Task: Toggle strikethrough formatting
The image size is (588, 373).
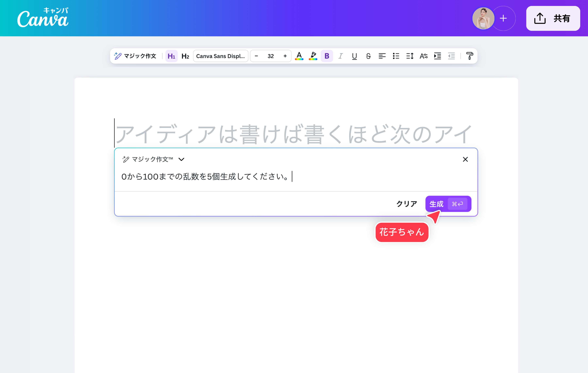Action: pyautogui.click(x=368, y=56)
